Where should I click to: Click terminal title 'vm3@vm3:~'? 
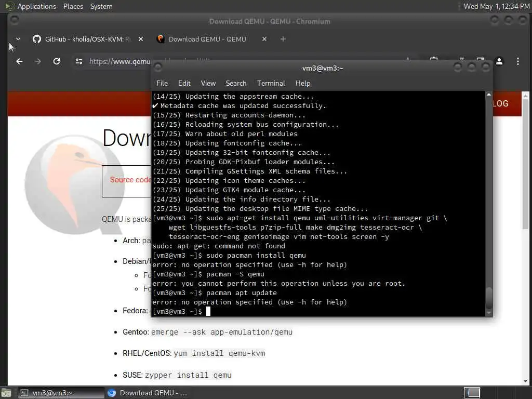click(x=322, y=68)
